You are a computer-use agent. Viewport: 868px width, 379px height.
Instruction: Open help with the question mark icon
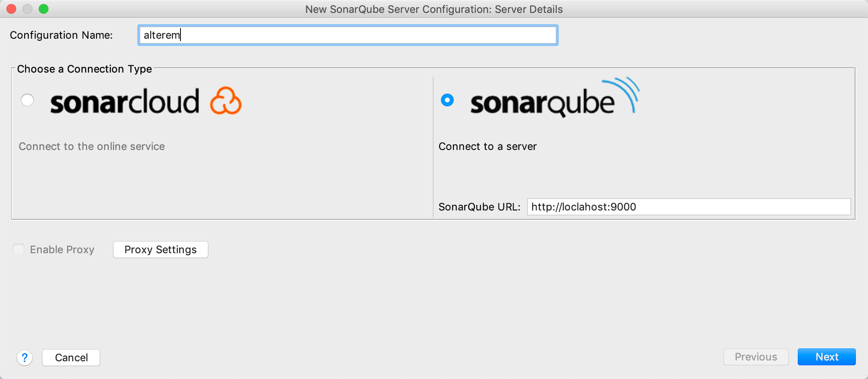tap(25, 358)
